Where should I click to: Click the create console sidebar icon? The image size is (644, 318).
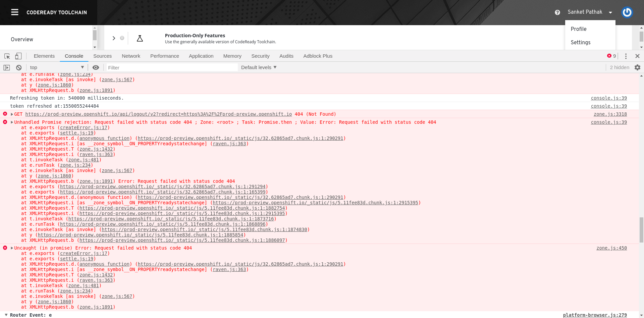tap(6, 67)
